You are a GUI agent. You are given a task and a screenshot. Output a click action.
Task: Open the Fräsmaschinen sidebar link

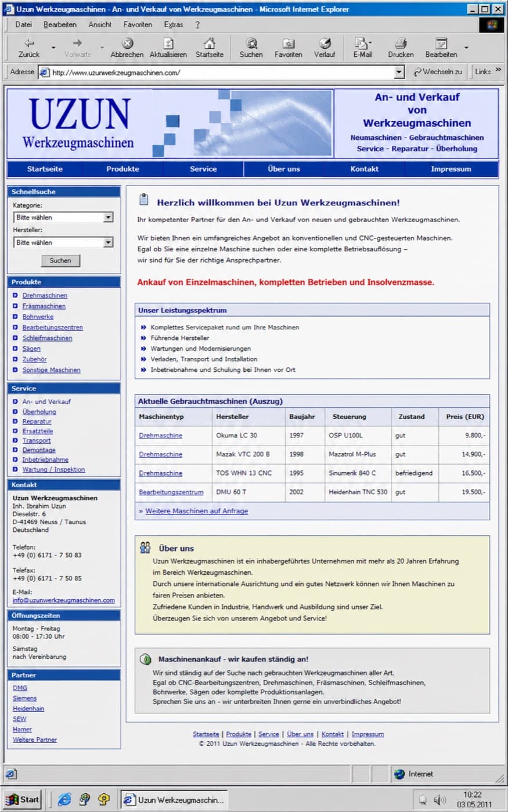(x=44, y=306)
